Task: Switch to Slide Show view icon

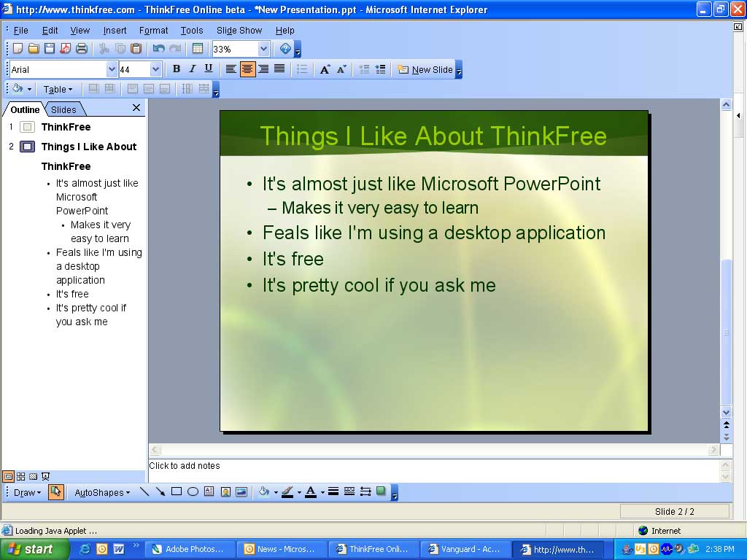Action: (46, 475)
